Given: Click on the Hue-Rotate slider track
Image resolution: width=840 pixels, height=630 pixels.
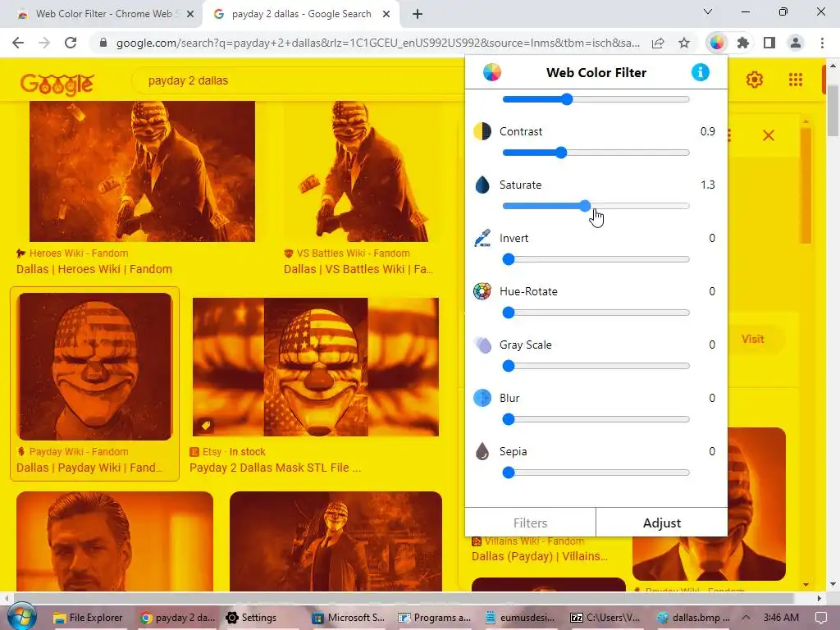Looking at the screenshot, I should (x=596, y=313).
